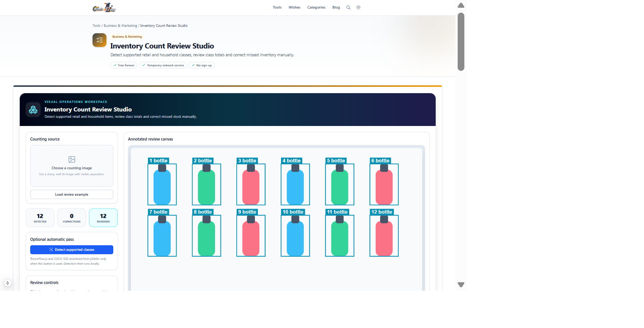Image resolution: width=644 pixels, height=328 pixels.
Task: Select the '2 bottle' green bottle detection
Action: 206,184
